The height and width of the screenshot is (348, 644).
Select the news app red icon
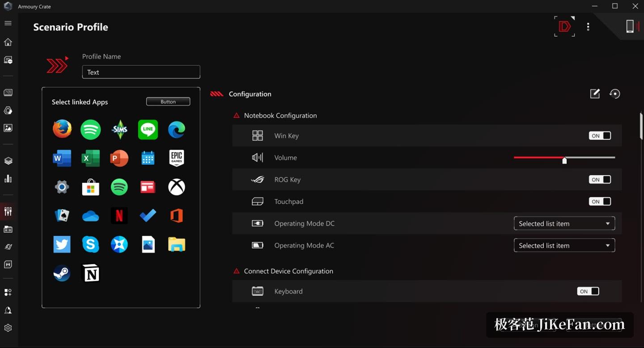[148, 187]
